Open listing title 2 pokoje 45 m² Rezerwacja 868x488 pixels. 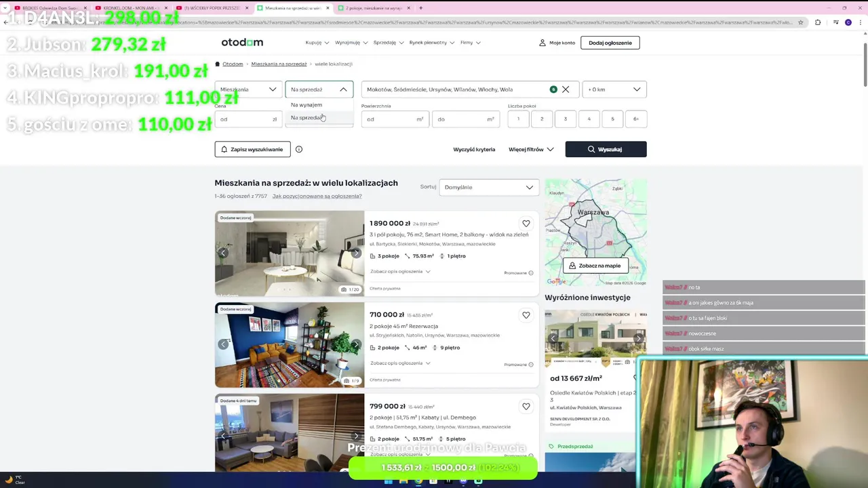point(403,326)
